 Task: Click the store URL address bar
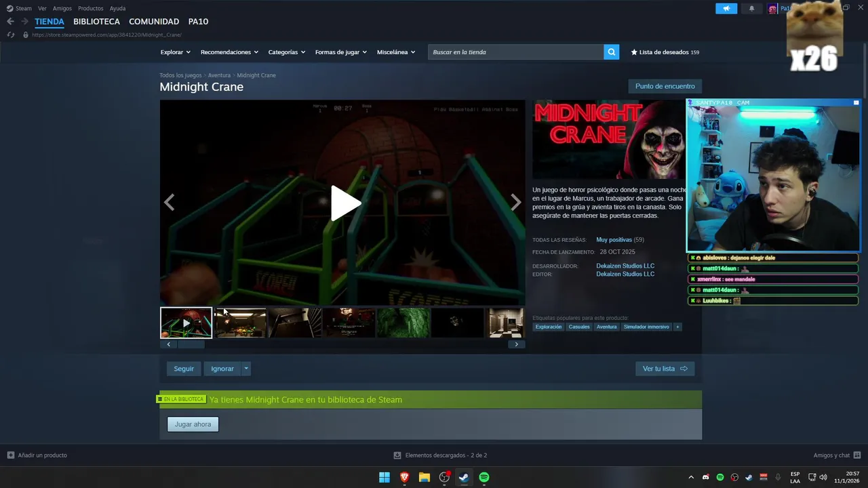click(106, 35)
